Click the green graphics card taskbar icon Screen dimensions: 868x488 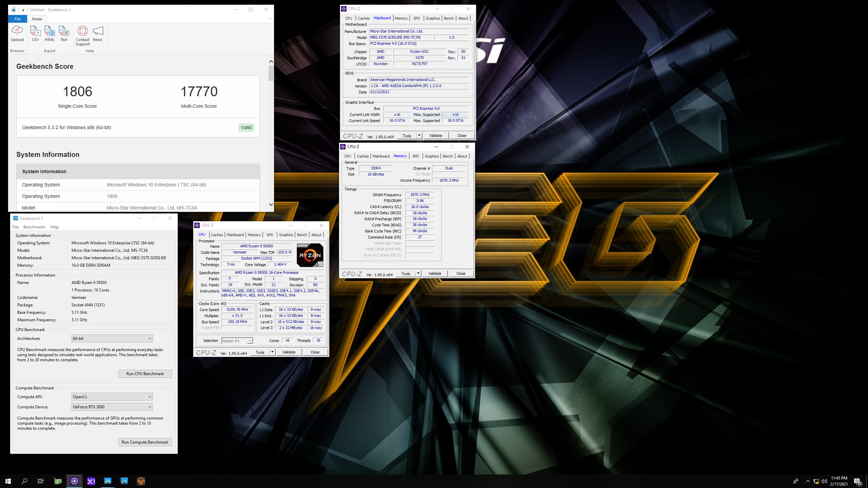58,481
